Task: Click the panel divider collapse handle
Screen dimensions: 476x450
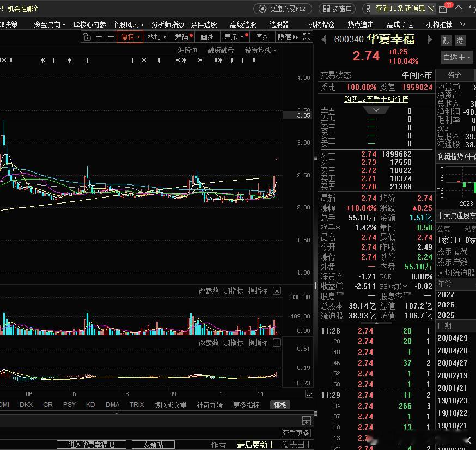Action: tap(315, 285)
